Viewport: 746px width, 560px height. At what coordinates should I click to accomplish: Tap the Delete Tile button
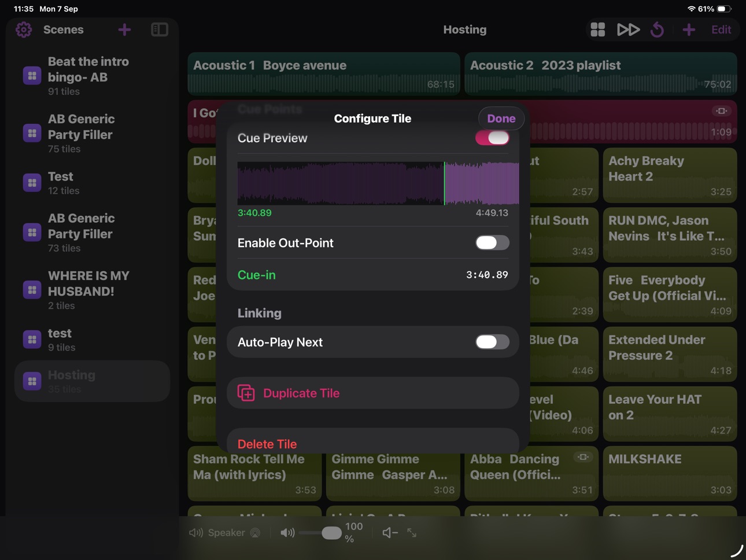click(373, 441)
